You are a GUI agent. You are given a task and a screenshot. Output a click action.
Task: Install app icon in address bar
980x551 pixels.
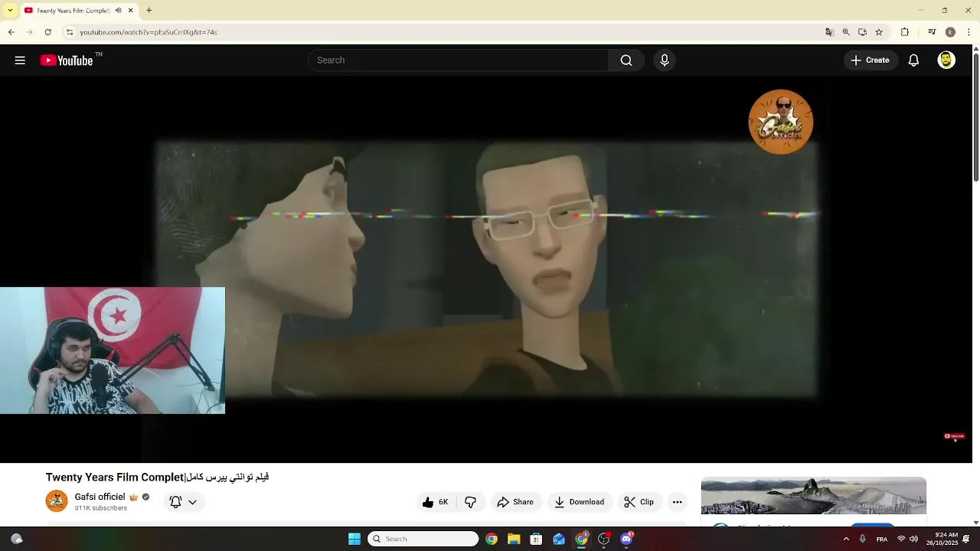click(x=862, y=32)
